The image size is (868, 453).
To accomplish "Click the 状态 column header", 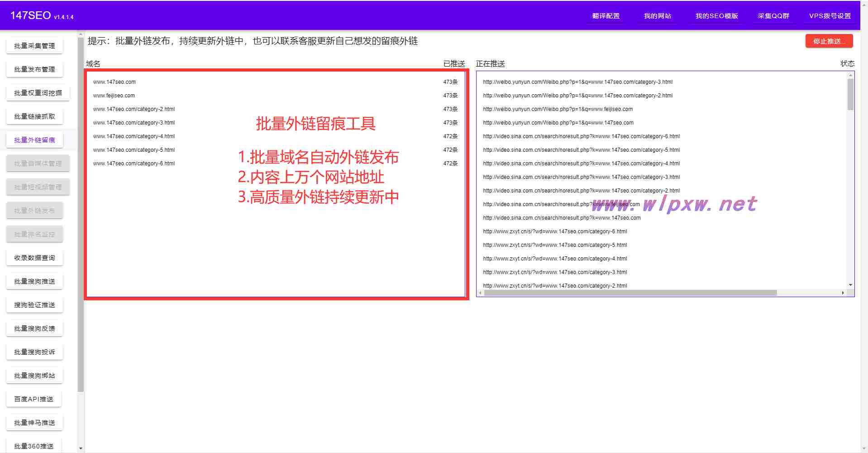I will coord(847,63).
